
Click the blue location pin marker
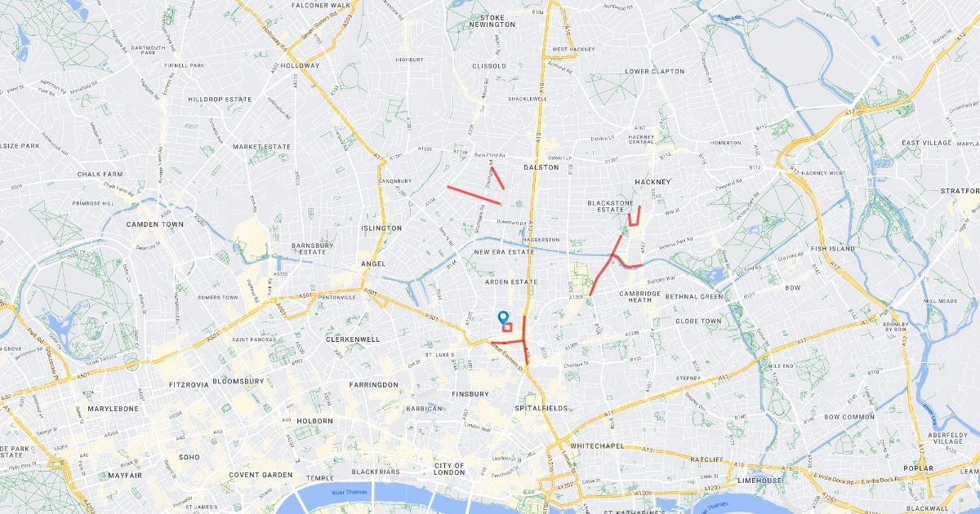coord(503,317)
